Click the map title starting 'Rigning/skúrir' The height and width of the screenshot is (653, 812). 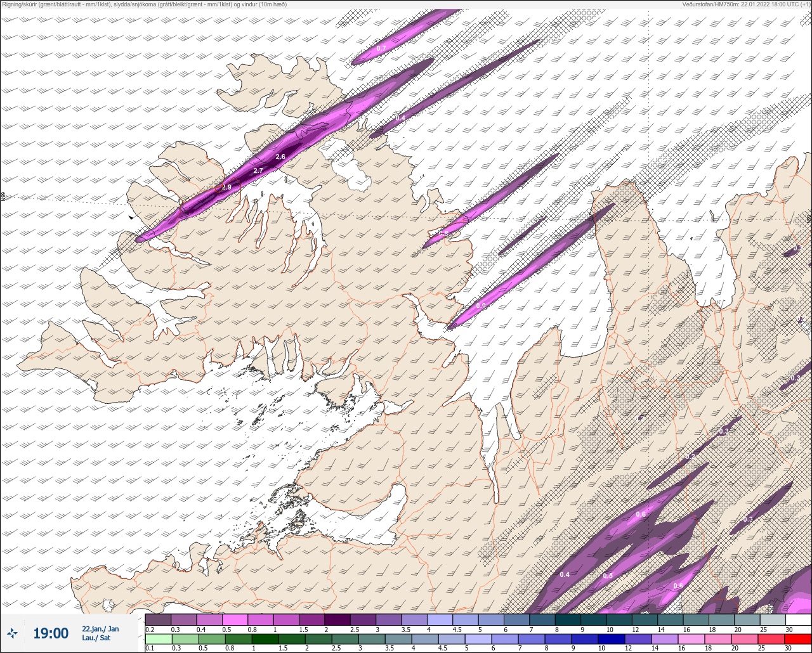tap(144, 4)
